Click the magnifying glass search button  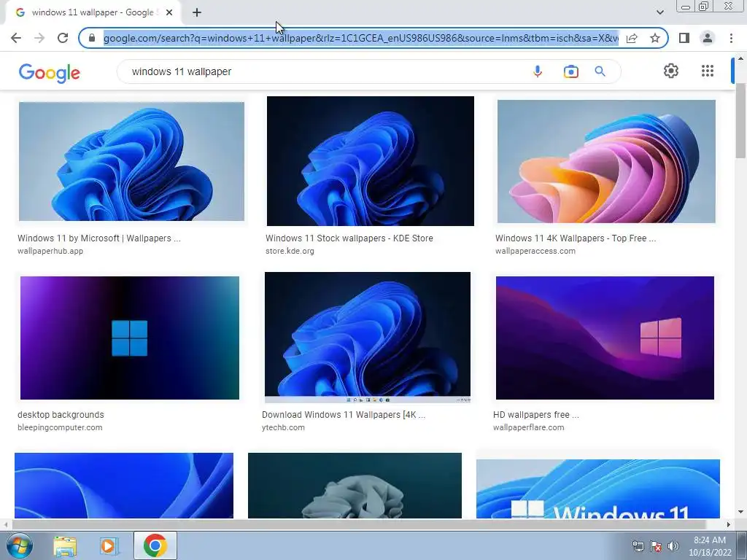click(x=600, y=71)
